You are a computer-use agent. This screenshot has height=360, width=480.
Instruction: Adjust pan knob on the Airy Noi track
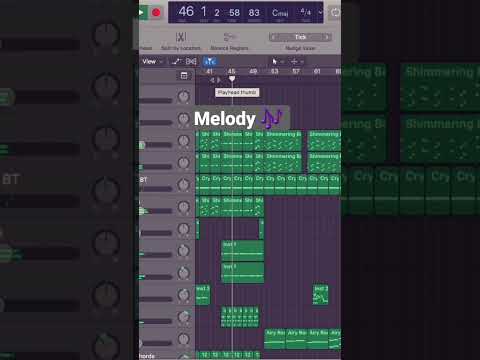coord(183,339)
